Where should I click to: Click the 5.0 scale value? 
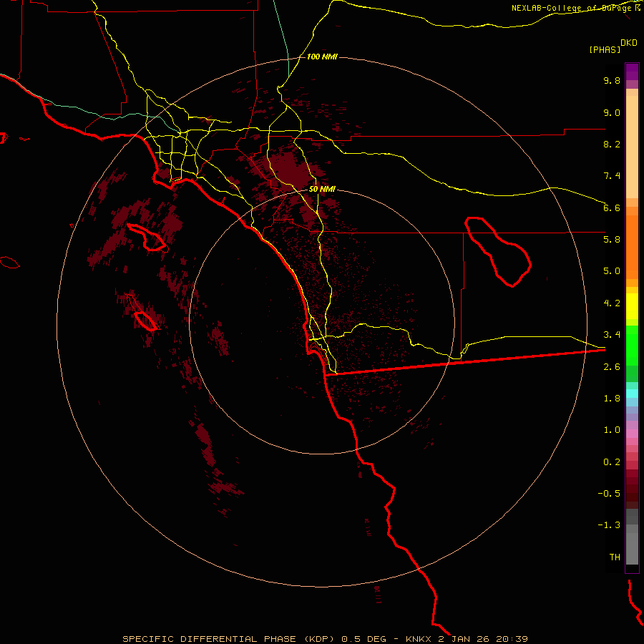(612, 271)
